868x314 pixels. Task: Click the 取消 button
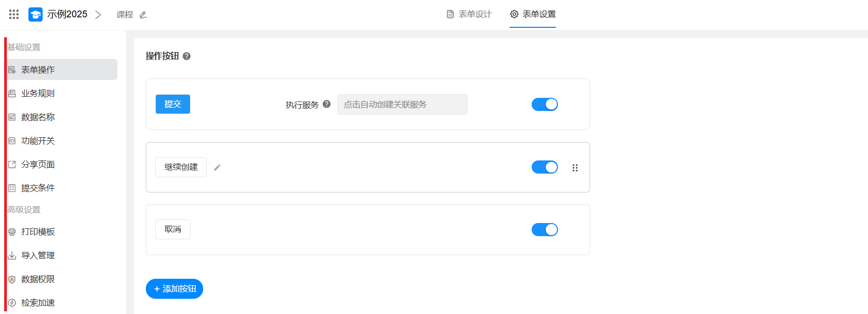click(173, 229)
